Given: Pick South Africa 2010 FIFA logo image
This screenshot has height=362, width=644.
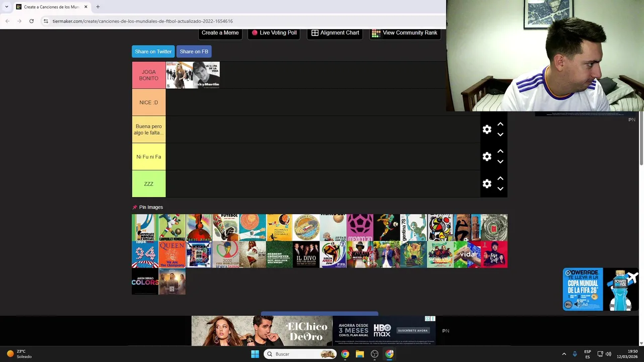Looking at the screenshot, I should coord(333,254).
